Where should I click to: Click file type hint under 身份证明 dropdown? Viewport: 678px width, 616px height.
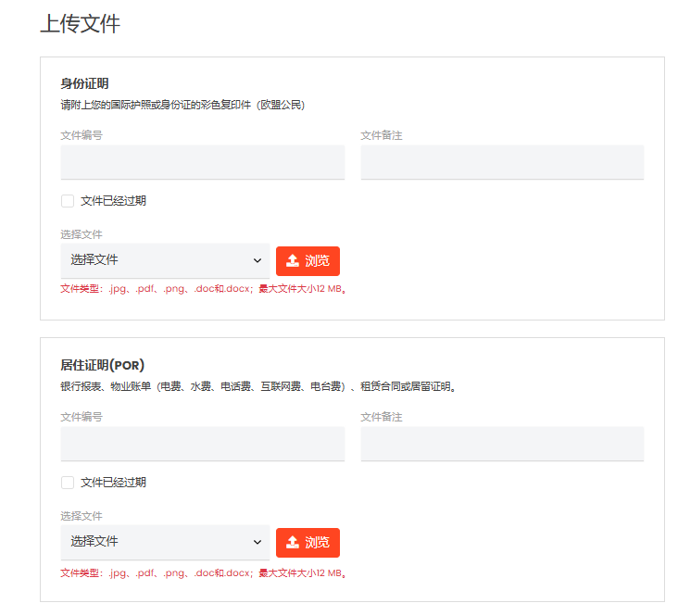203,288
